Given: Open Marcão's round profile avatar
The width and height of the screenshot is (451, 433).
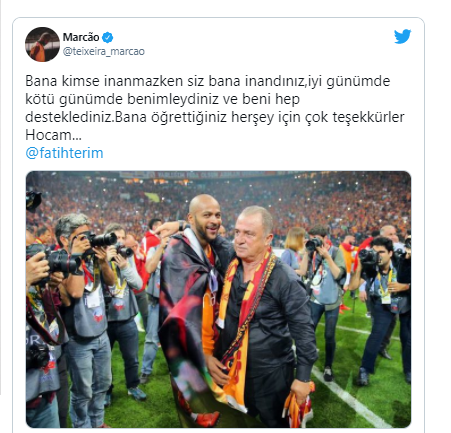Looking at the screenshot, I should pos(42,44).
